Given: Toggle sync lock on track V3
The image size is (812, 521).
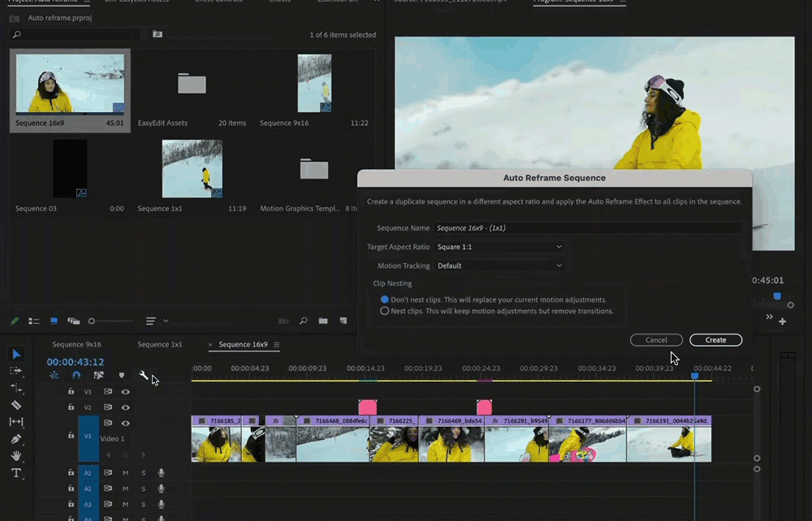Looking at the screenshot, I should [x=108, y=392].
